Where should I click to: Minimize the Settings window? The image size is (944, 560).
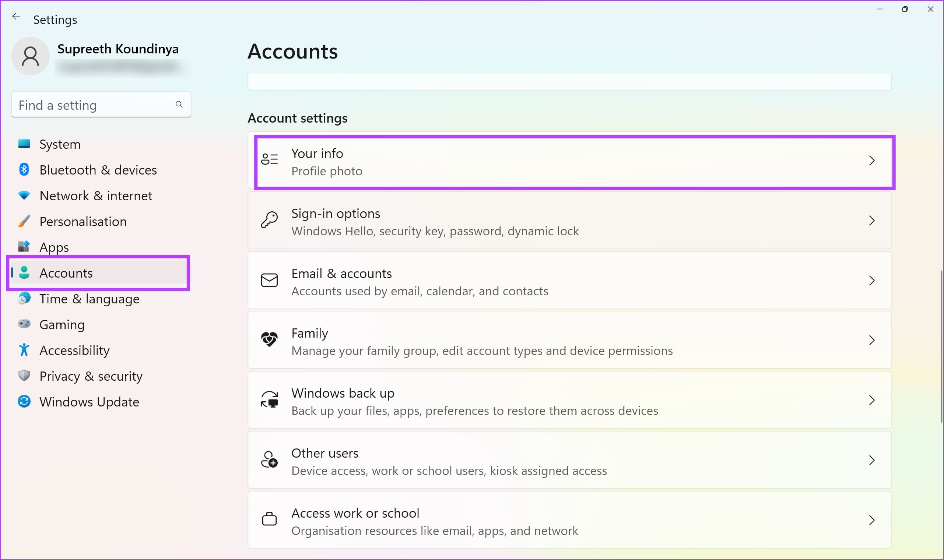click(880, 9)
